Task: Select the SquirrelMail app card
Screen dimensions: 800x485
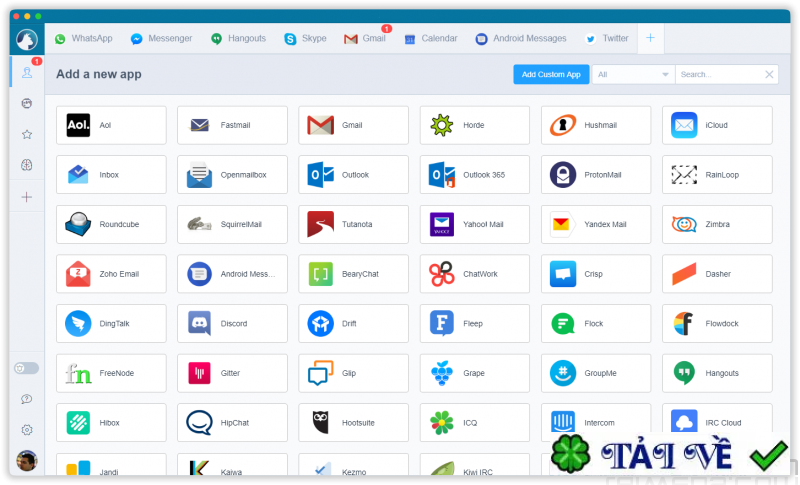Action: click(232, 224)
